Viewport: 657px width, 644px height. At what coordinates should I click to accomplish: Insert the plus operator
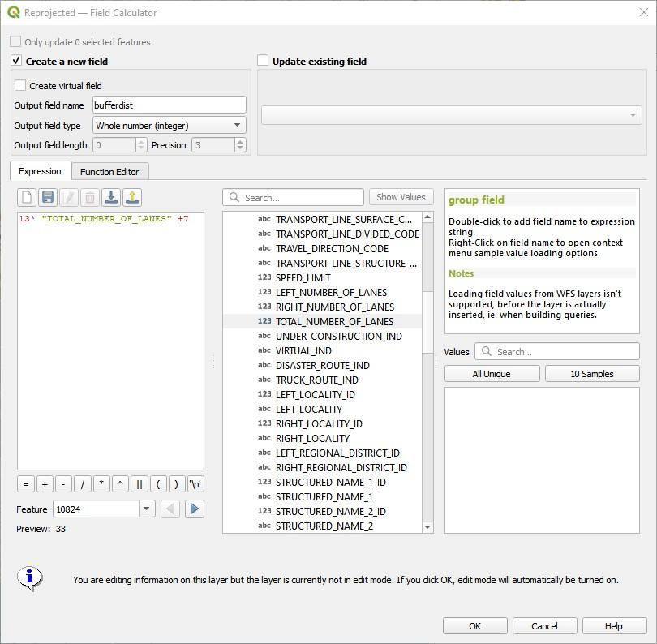(x=45, y=484)
